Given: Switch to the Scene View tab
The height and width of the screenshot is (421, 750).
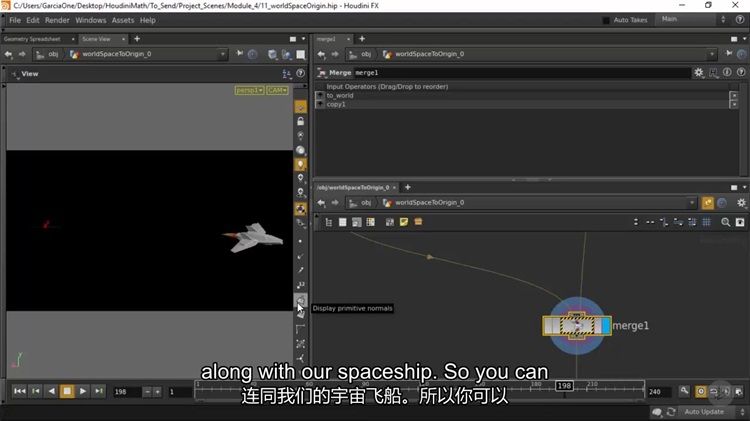Looking at the screenshot, I should tap(96, 39).
